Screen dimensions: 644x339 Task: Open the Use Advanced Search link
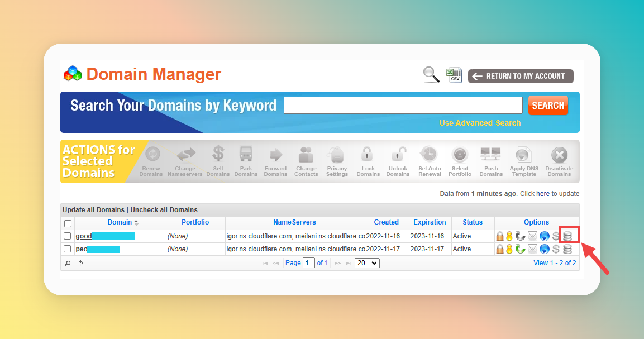tap(480, 123)
